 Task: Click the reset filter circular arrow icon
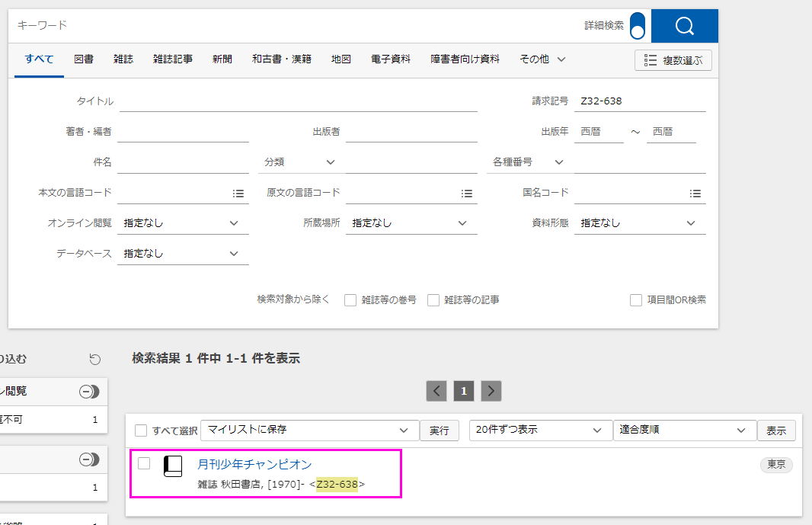tap(94, 359)
